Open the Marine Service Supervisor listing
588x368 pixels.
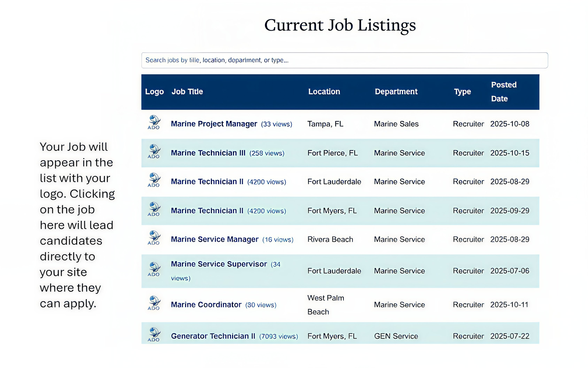coord(219,264)
